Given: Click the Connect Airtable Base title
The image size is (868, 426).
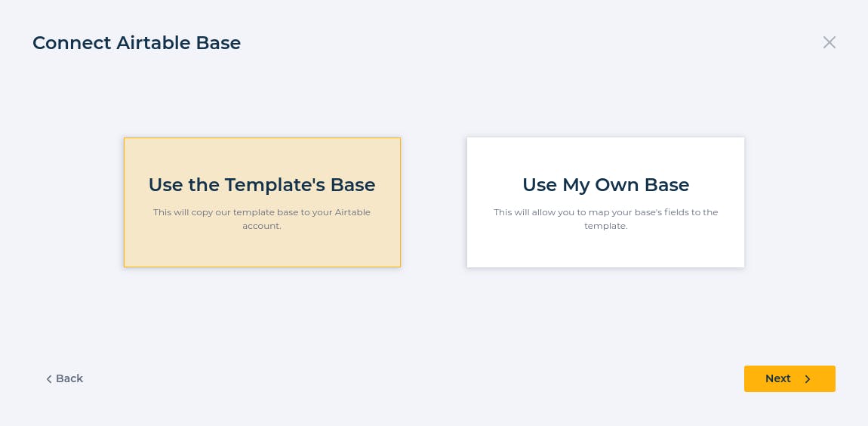Looking at the screenshot, I should (137, 42).
